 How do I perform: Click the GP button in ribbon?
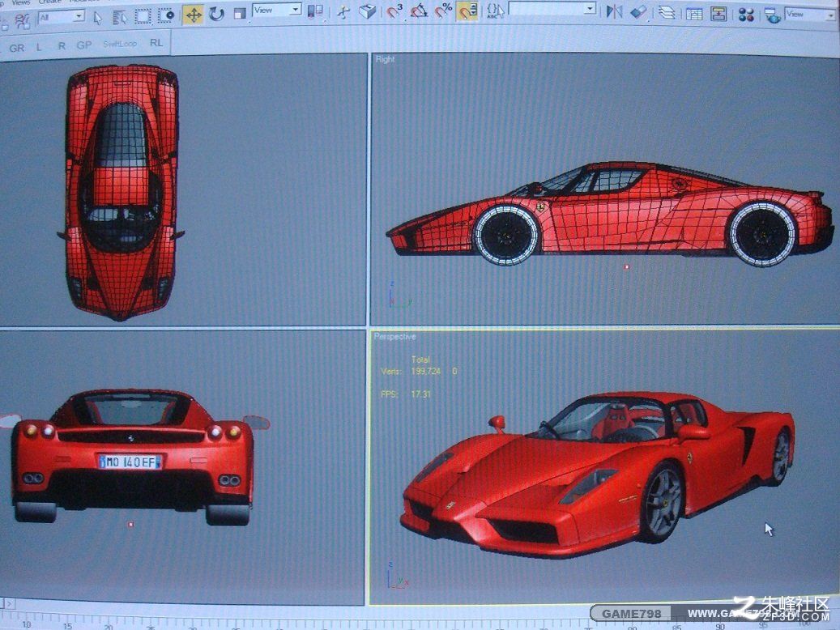point(84,45)
